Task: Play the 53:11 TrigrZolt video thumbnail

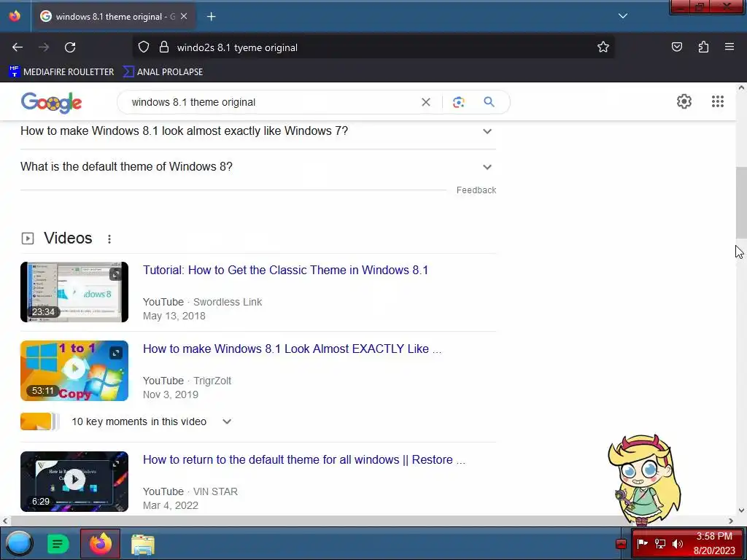Action: click(74, 370)
